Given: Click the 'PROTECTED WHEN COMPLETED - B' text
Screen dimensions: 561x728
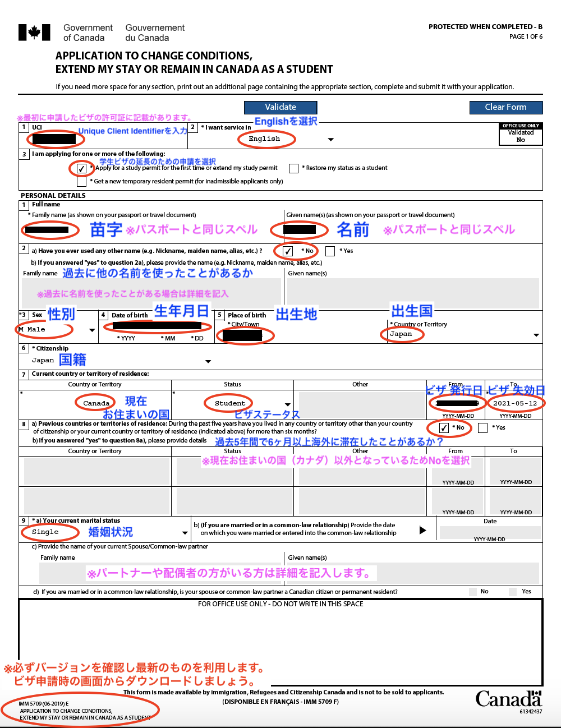Looking at the screenshot, I should coord(485,26).
